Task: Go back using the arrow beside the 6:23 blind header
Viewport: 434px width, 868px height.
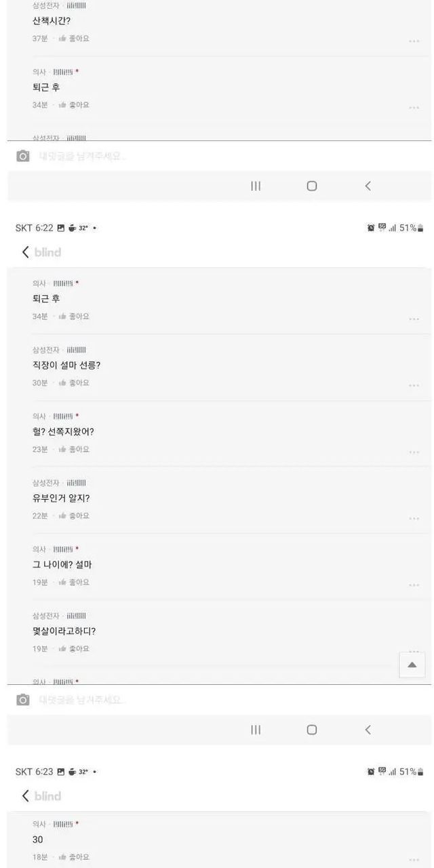Action: [x=26, y=796]
